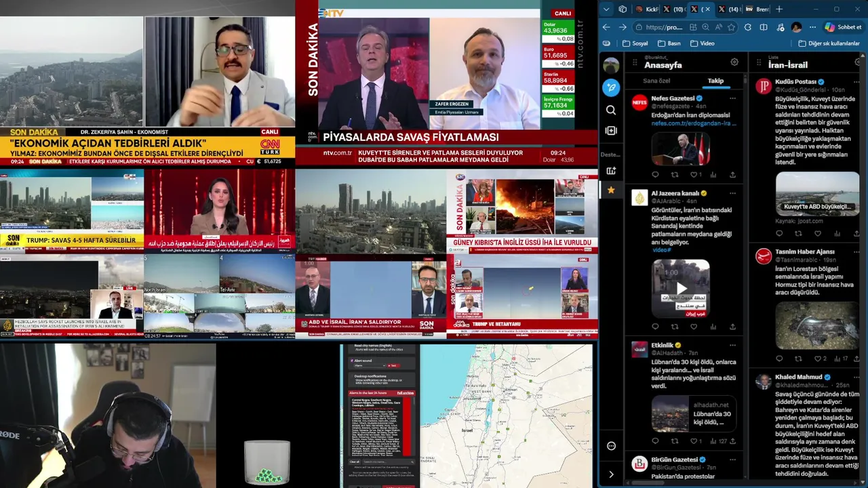This screenshot has width=868, height=488.
Task: Repost the Etkinlik post
Action: pyautogui.click(x=674, y=441)
